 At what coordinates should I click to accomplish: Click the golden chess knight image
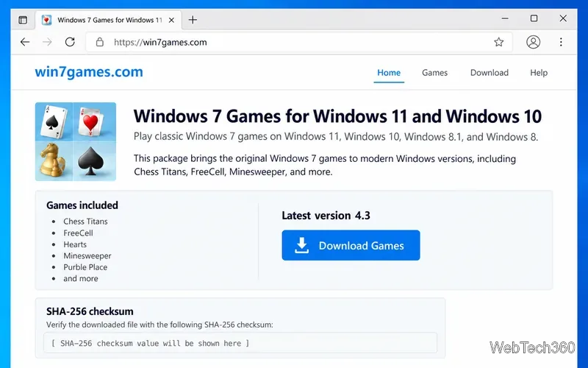point(54,161)
